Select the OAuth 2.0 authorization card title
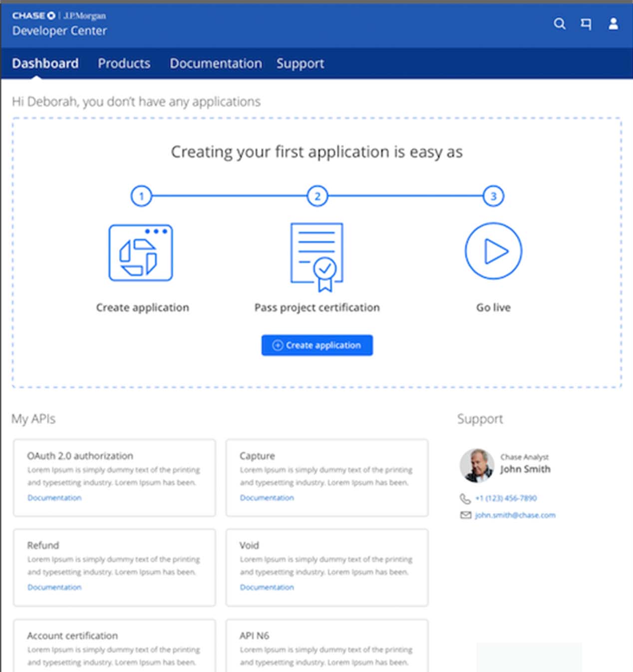Screen dimensions: 633x672 [x=80, y=455]
